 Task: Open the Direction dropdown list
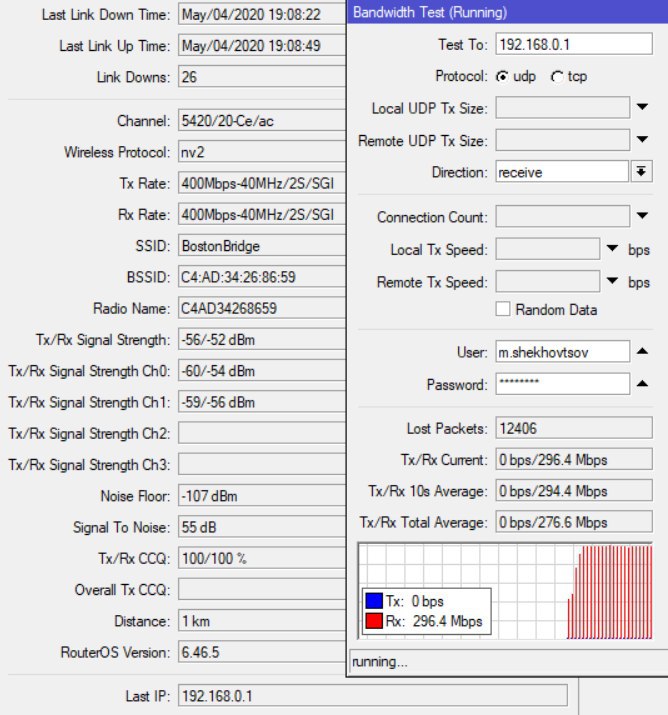(642, 172)
